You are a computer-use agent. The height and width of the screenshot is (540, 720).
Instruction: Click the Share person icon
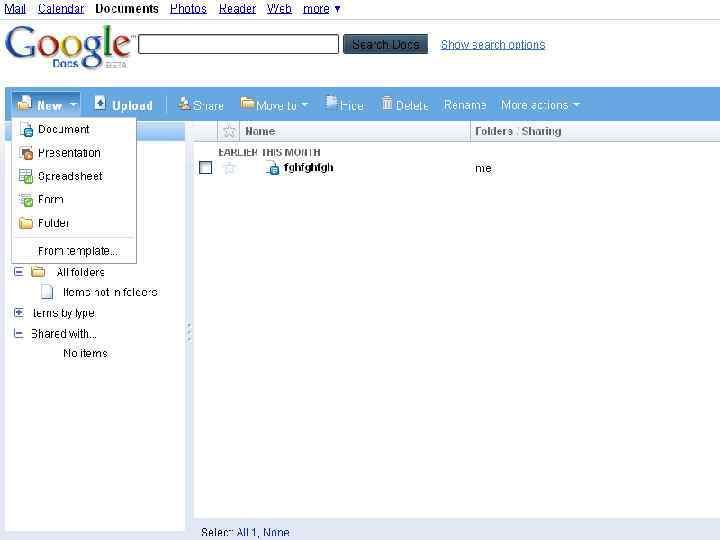(x=184, y=103)
